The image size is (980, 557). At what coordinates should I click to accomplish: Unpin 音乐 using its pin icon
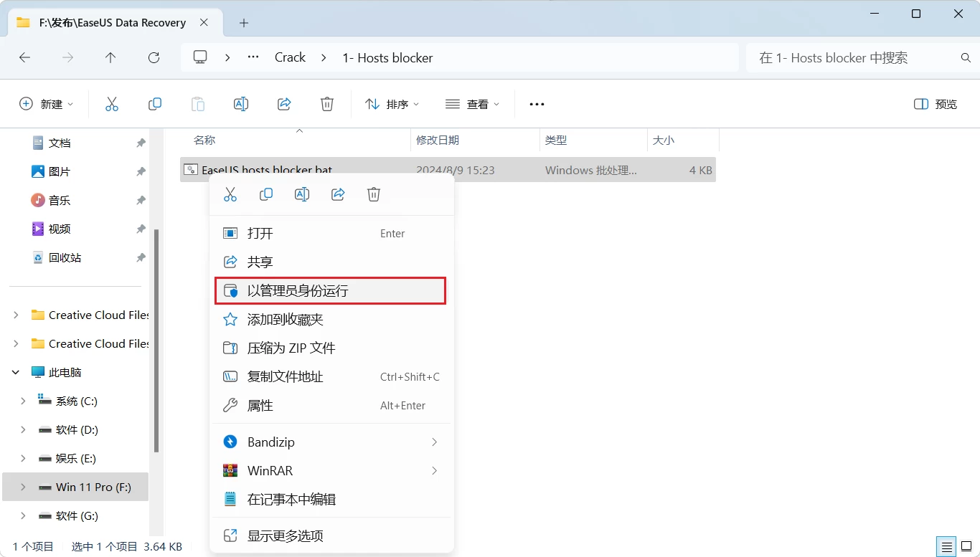point(141,201)
